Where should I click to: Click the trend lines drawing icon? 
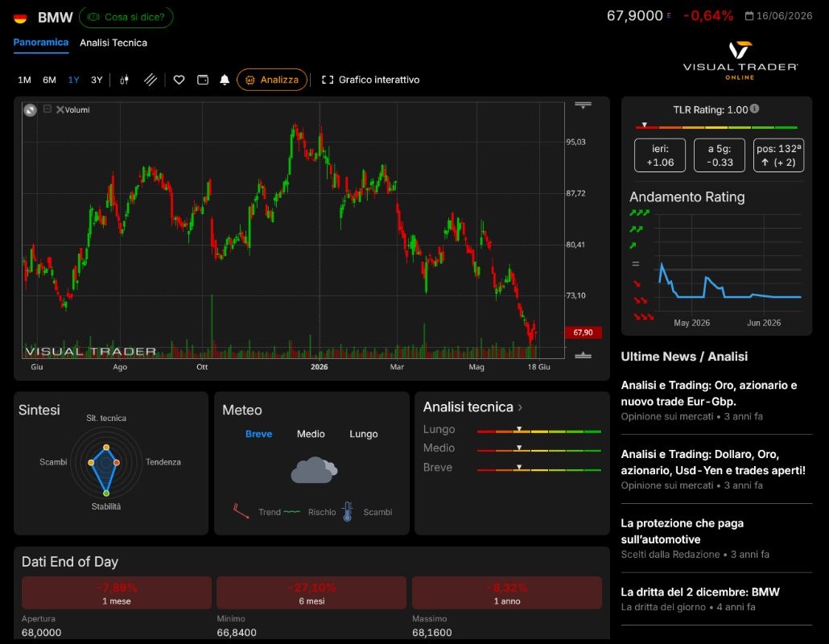(151, 80)
